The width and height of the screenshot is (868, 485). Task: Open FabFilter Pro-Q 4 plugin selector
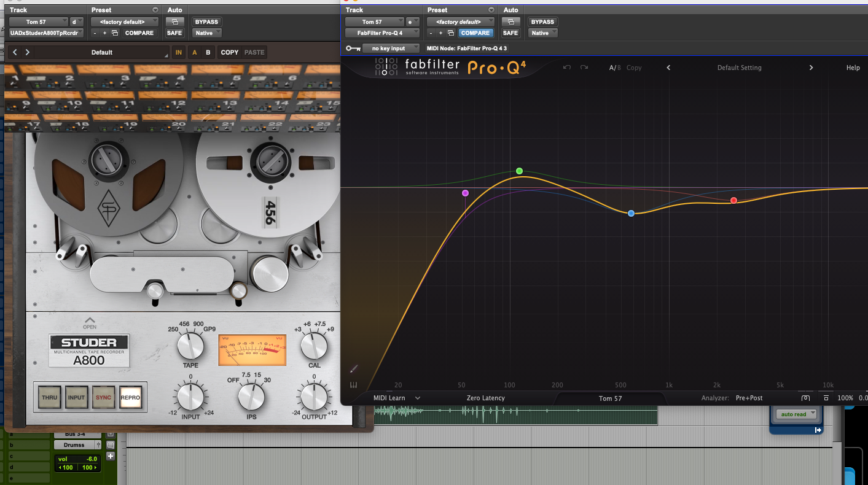pos(382,33)
